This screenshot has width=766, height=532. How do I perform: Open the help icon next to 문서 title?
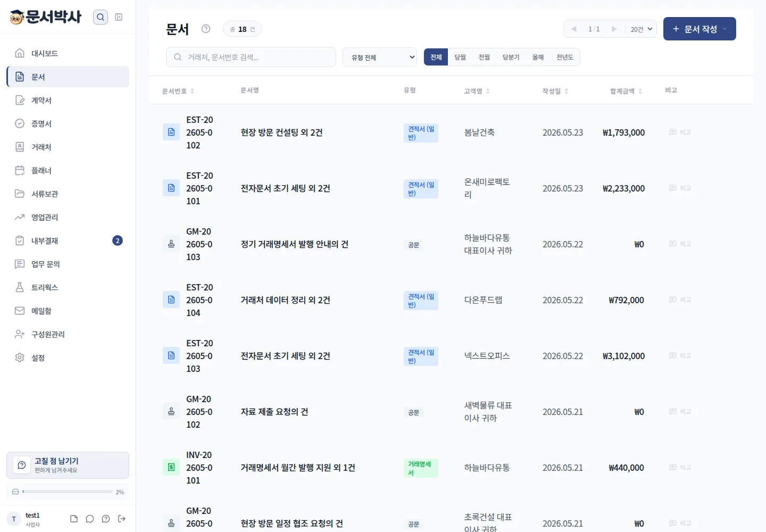tap(206, 29)
